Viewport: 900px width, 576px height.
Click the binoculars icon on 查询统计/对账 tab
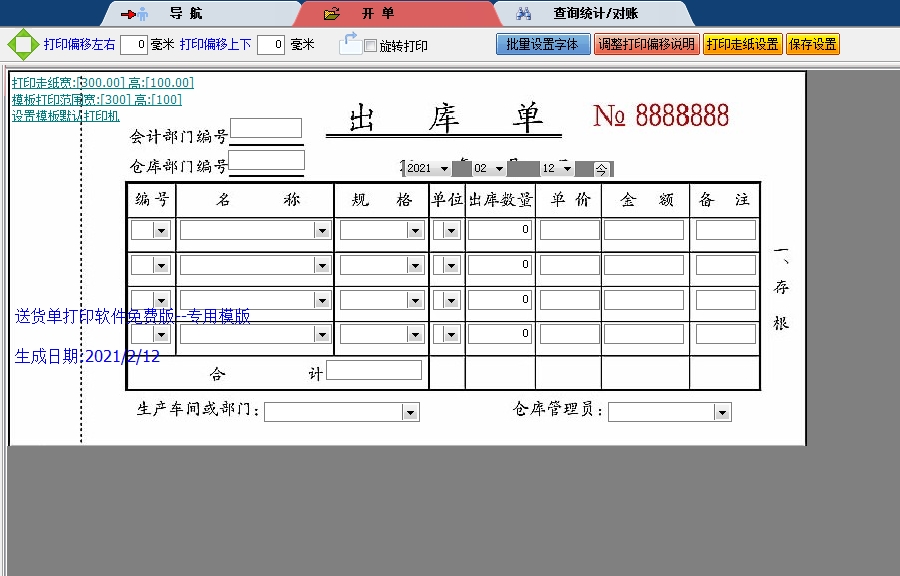coord(524,13)
